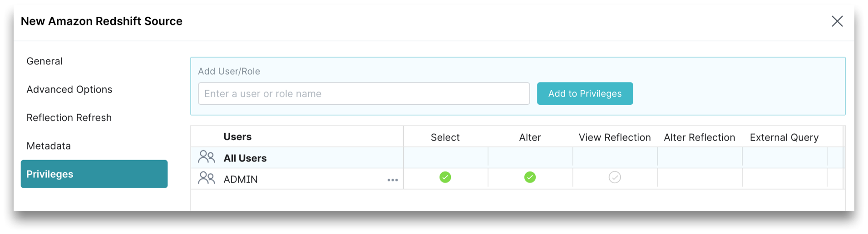This screenshot has width=868, height=234.
Task: Enable Alter Reflection privilege for ADMIN
Action: point(700,177)
